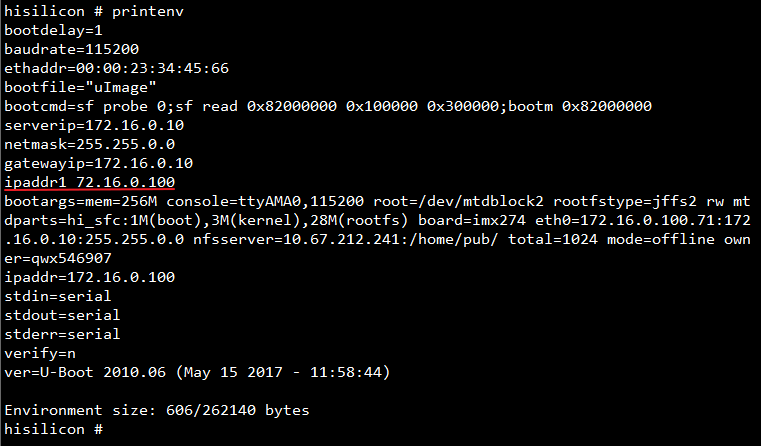761x446 pixels.
Task: Click the final hisilicon # prompt
Action: point(53,429)
